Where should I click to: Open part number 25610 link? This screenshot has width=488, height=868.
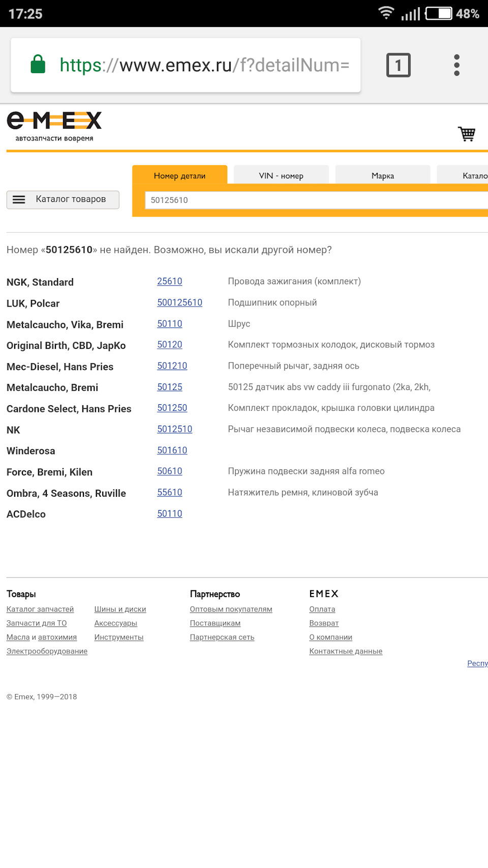(x=170, y=281)
